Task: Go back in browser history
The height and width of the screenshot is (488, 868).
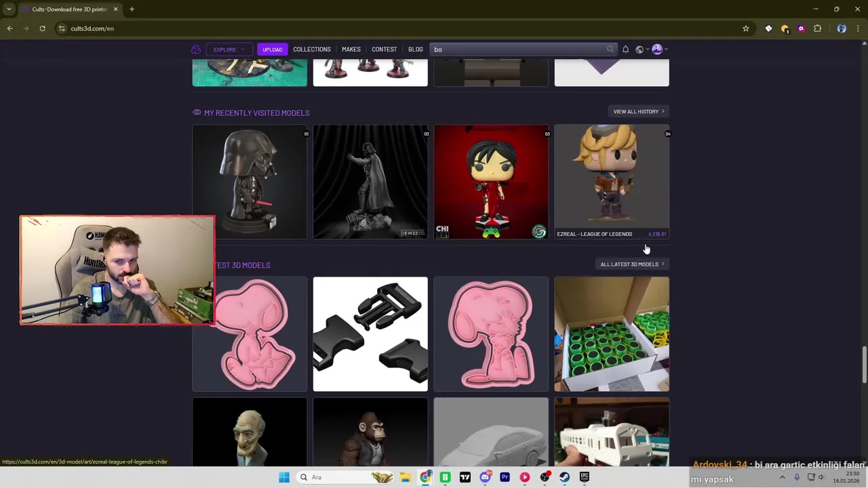Action: pyautogui.click(x=9, y=28)
